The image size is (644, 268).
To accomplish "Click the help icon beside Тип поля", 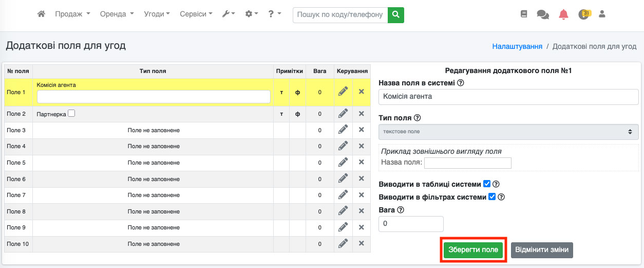I will (417, 118).
